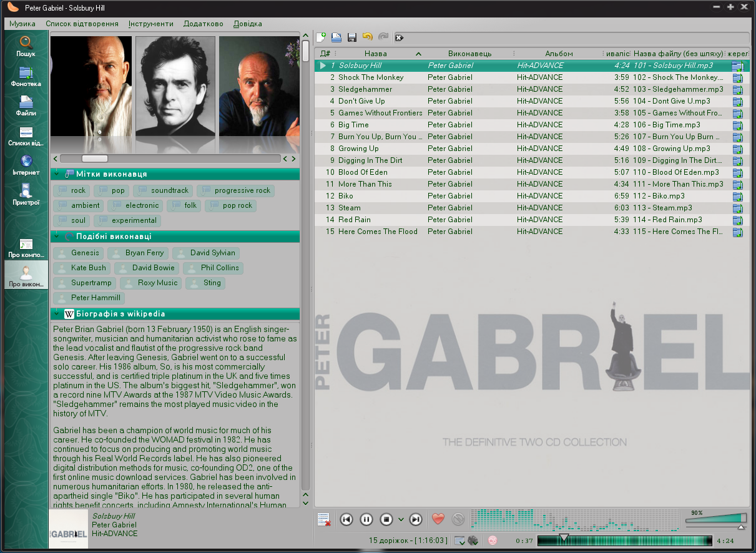Save the playlist with the floppy icon
756x553 pixels.
point(352,37)
